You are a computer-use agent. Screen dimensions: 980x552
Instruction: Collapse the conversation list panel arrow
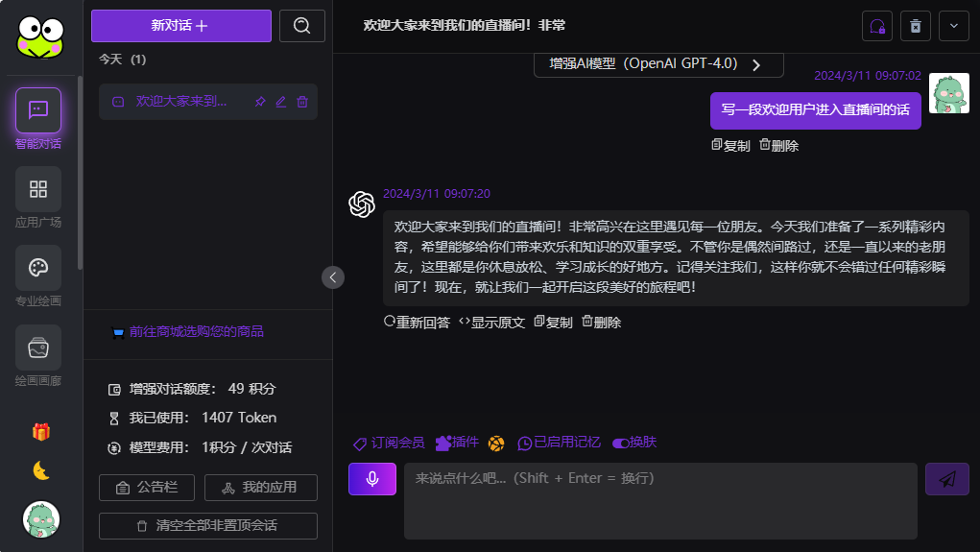click(x=333, y=277)
